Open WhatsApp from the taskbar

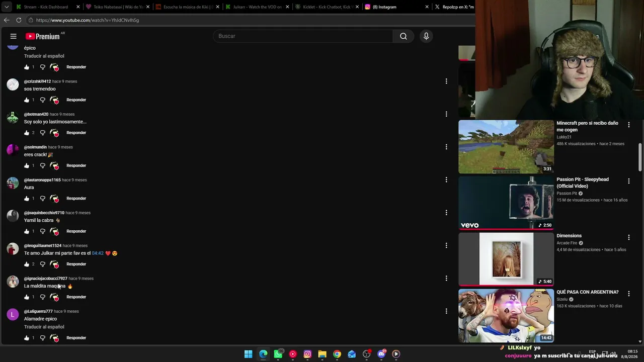[x=278, y=354]
